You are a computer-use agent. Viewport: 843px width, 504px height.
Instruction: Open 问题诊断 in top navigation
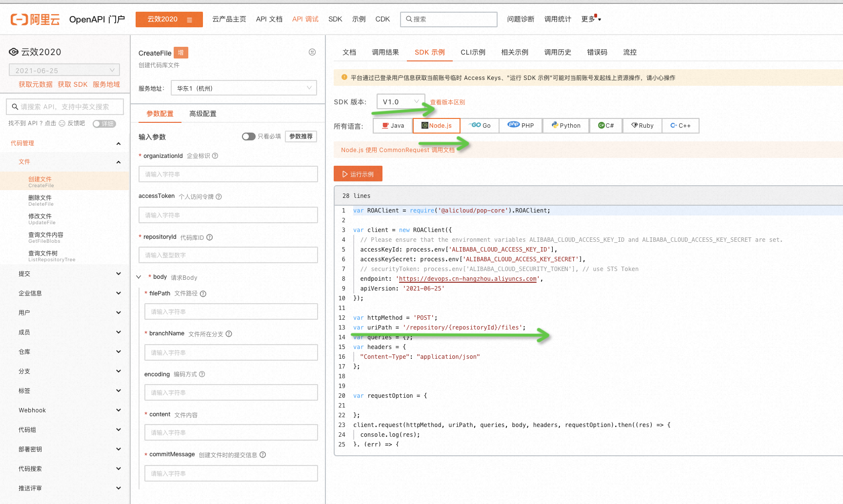(x=521, y=19)
